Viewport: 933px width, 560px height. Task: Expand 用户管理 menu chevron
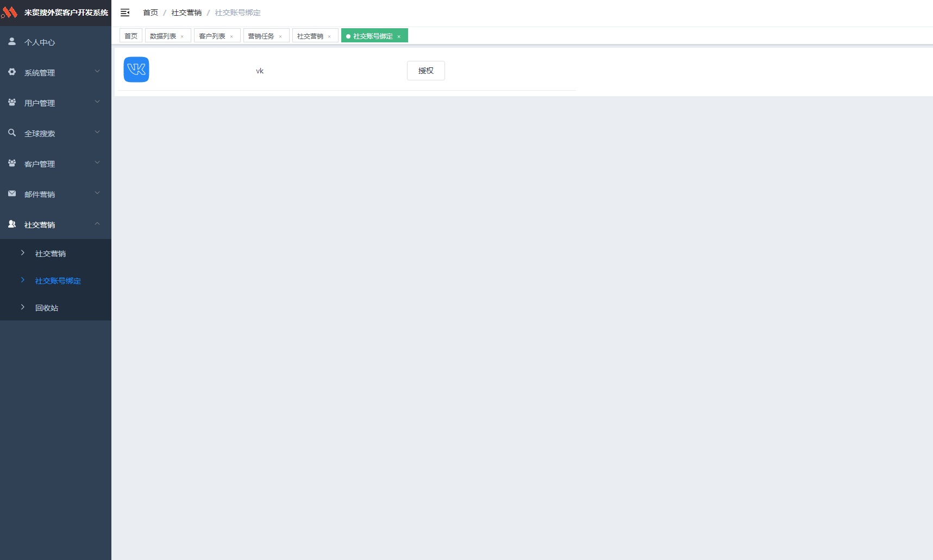pyautogui.click(x=97, y=102)
